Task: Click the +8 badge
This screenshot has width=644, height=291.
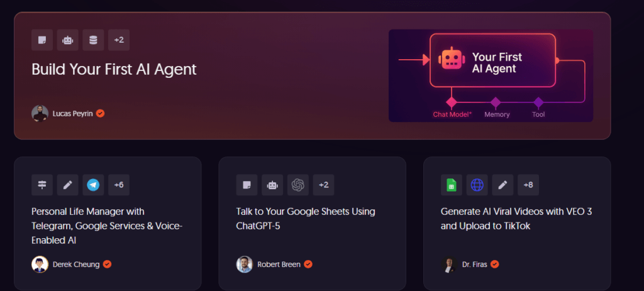Action: click(528, 185)
